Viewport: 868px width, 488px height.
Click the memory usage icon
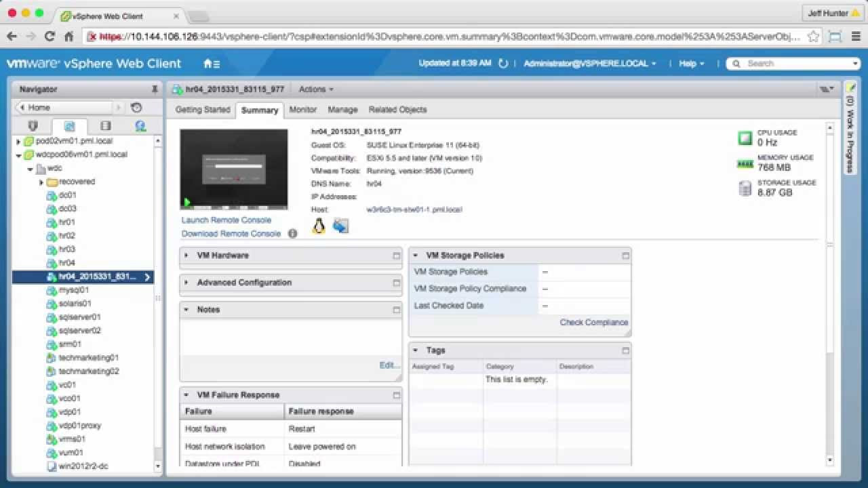click(x=745, y=163)
